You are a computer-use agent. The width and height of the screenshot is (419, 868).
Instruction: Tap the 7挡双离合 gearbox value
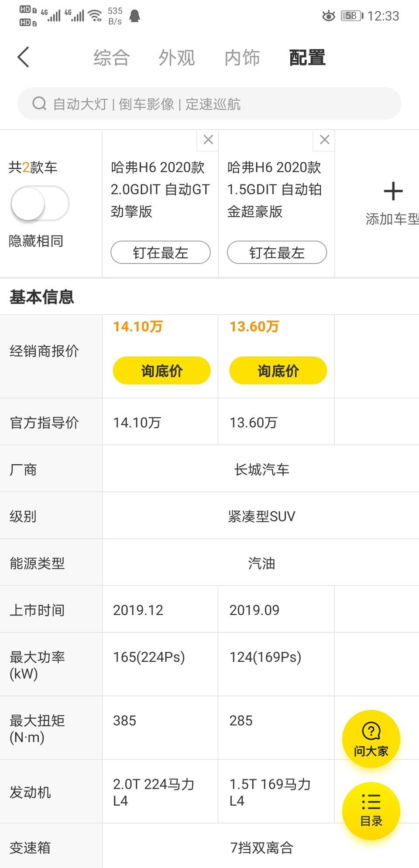261,848
